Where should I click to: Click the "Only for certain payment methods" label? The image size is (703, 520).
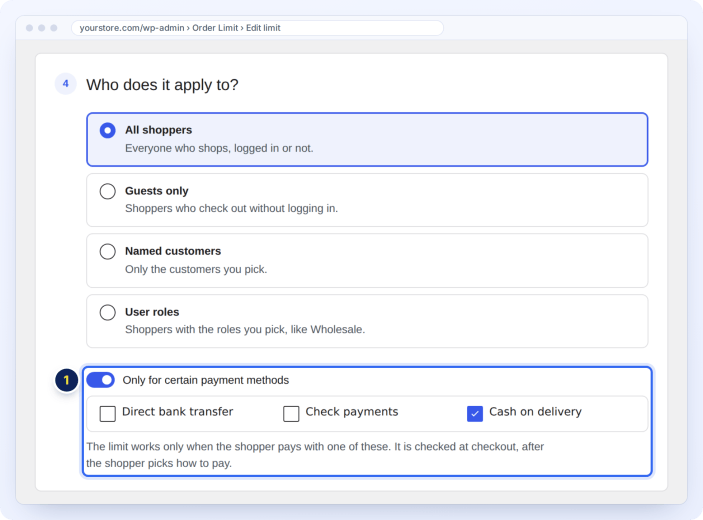pyautogui.click(x=206, y=380)
